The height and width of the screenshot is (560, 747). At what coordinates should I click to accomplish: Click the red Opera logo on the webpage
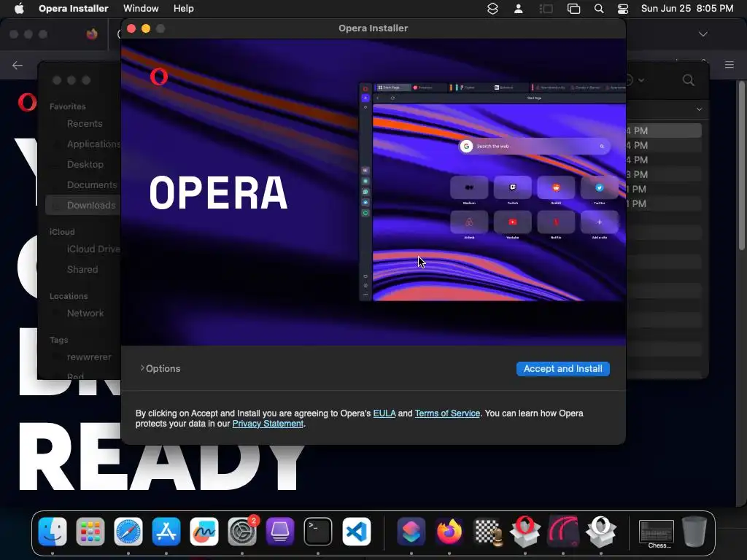coord(27,102)
